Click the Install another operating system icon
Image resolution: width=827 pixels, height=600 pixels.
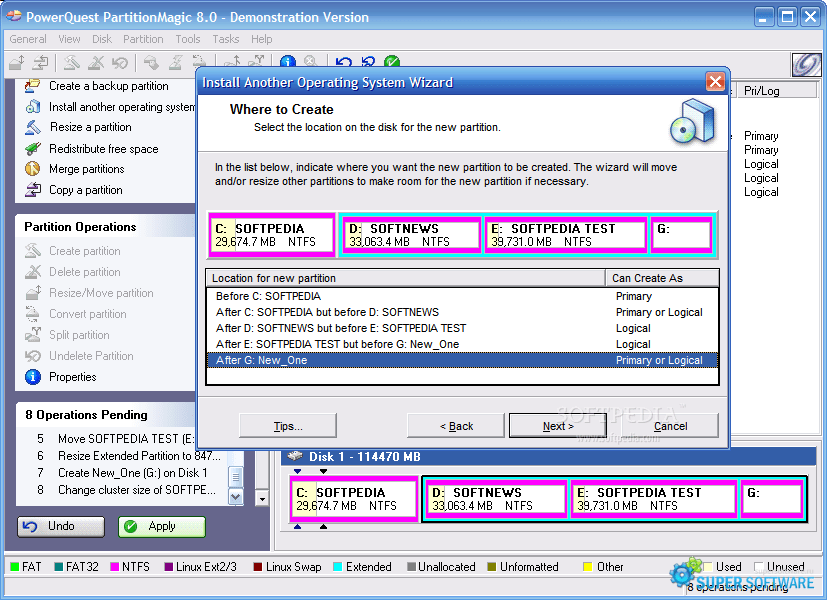point(33,107)
